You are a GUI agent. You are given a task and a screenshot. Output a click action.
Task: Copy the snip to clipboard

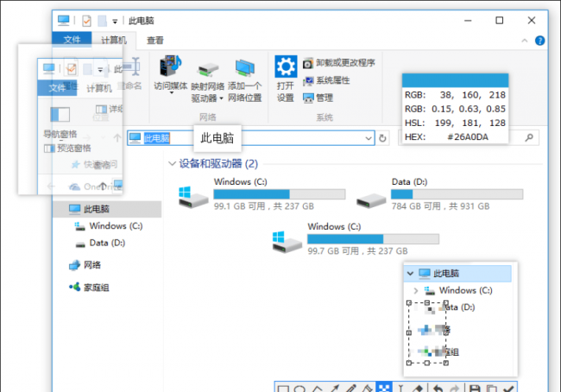click(492, 389)
